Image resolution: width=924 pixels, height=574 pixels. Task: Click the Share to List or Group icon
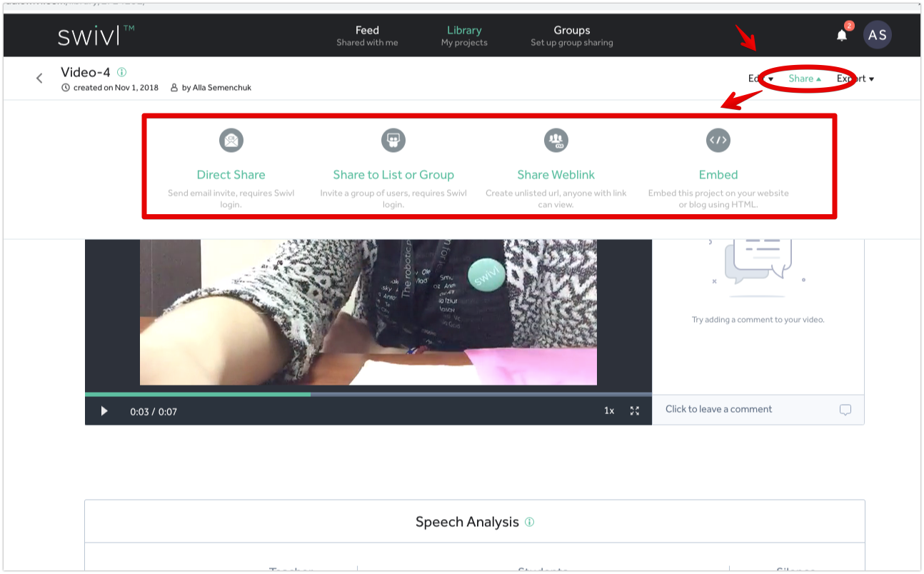[393, 140]
